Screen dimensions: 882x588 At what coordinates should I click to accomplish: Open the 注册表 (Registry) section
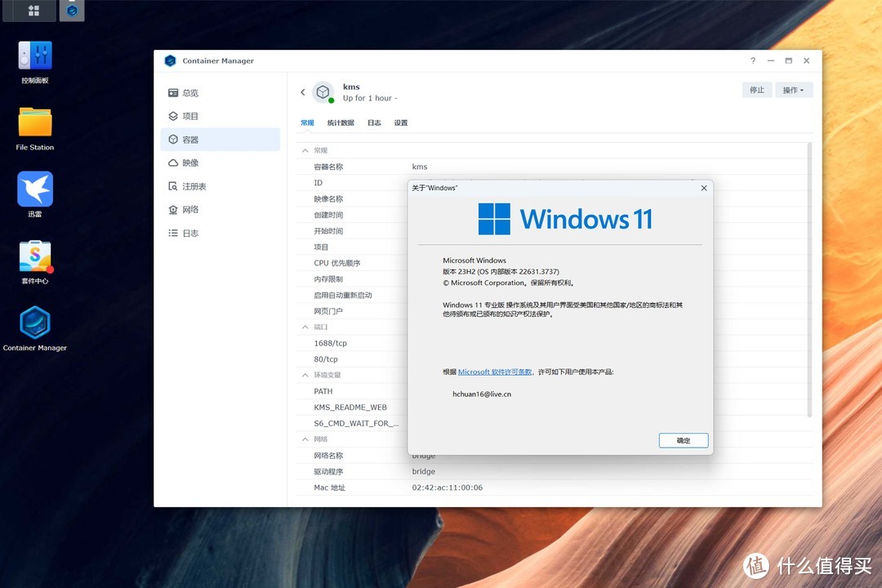[x=195, y=185]
